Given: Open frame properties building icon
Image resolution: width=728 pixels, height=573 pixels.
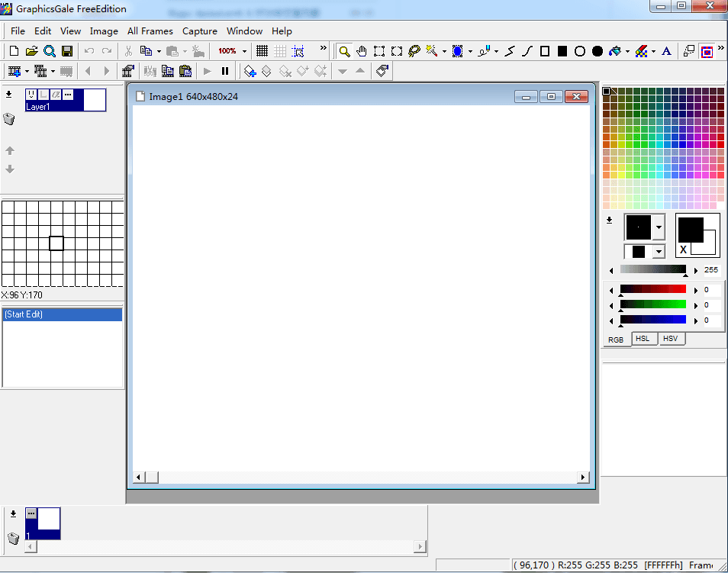Looking at the screenshot, I should coord(127,71).
